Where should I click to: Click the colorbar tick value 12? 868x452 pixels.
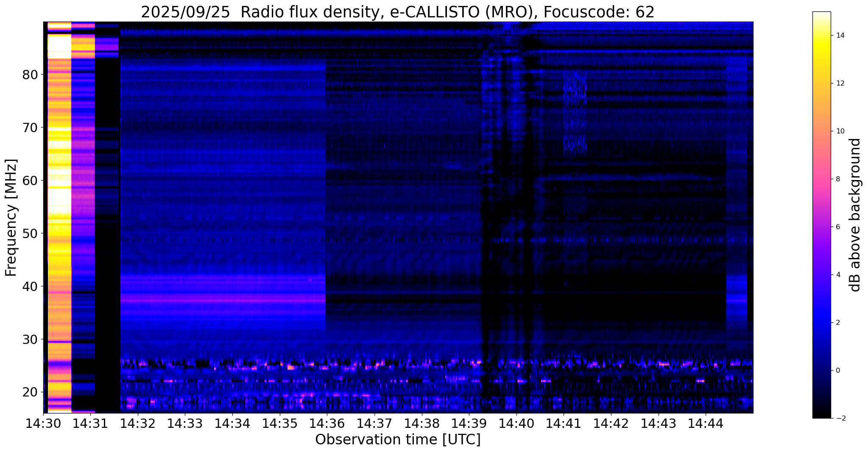click(840, 83)
